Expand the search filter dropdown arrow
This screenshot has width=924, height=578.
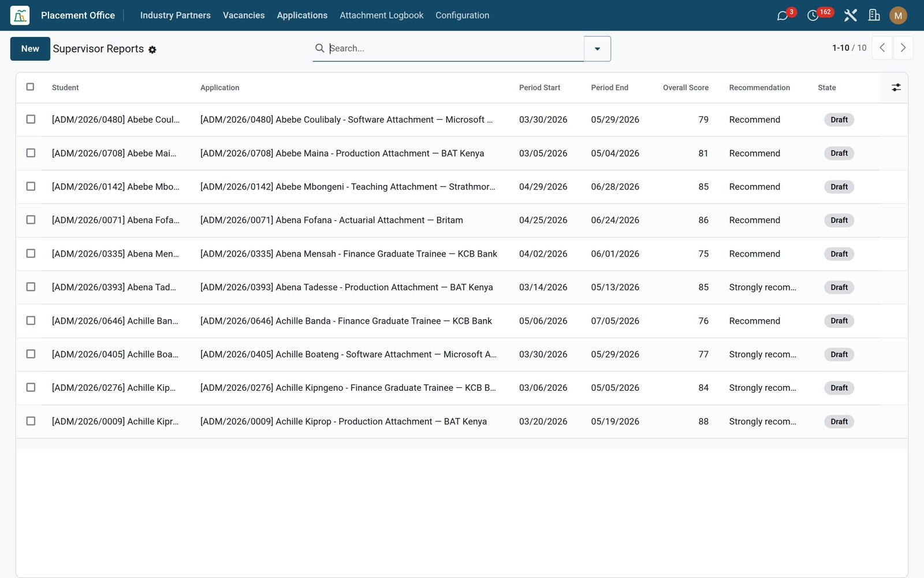coord(598,49)
